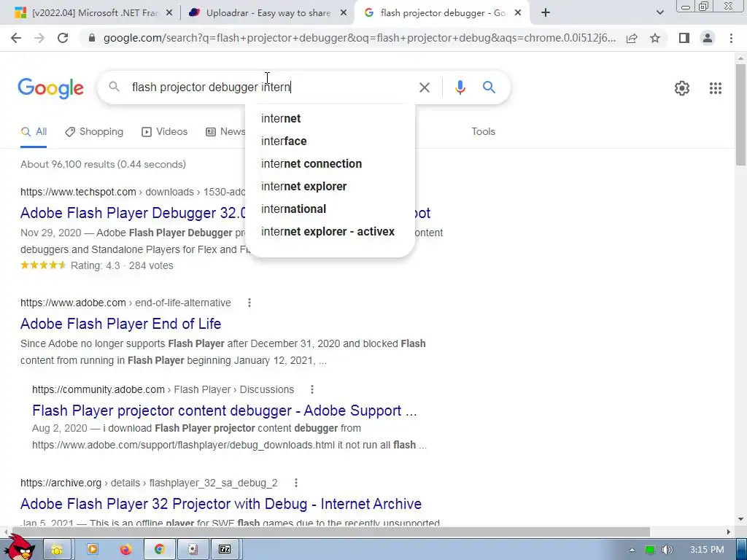
Task: Switch to the Videos results tab
Action: point(164,132)
